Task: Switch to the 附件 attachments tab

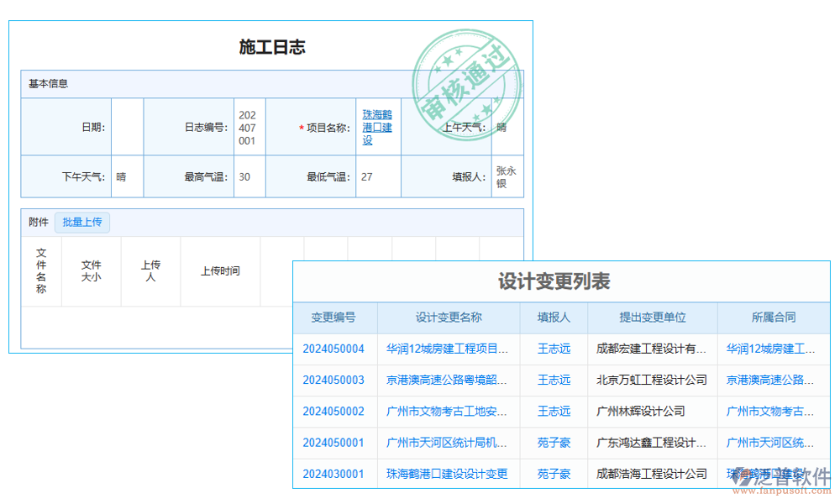Action: [x=37, y=222]
